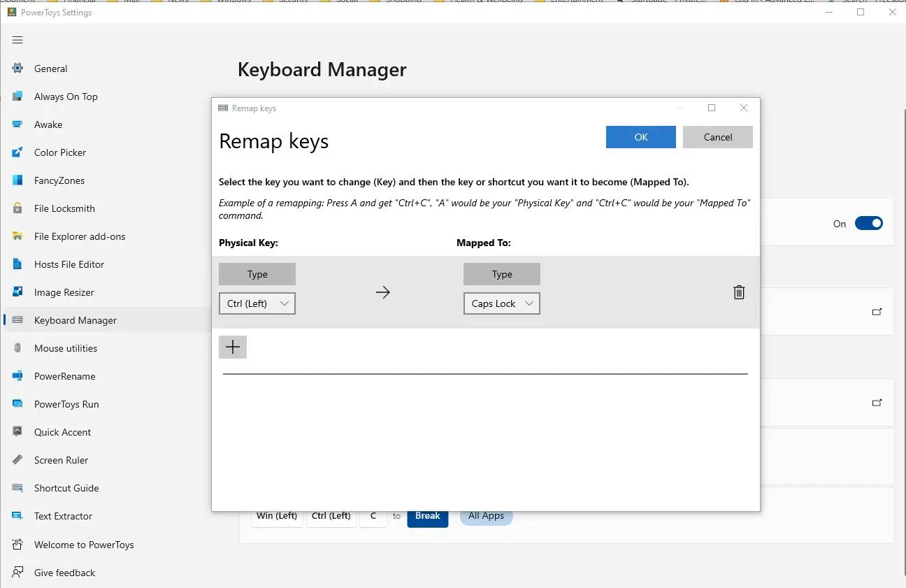This screenshot has width=906, height=588.
Task: Click the Hosts File Editor icon
Action: tap(17, 264)
